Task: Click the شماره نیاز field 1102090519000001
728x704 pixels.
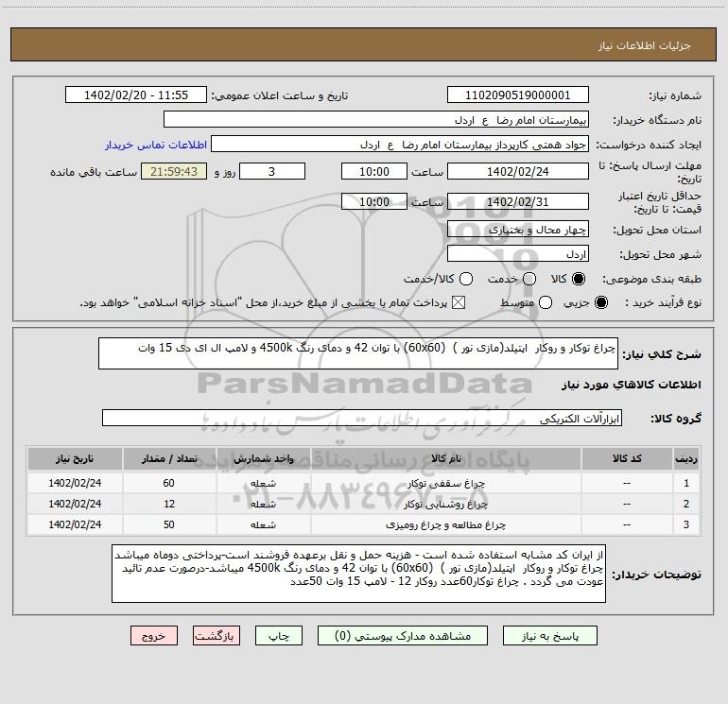Action: coord(518,95)
